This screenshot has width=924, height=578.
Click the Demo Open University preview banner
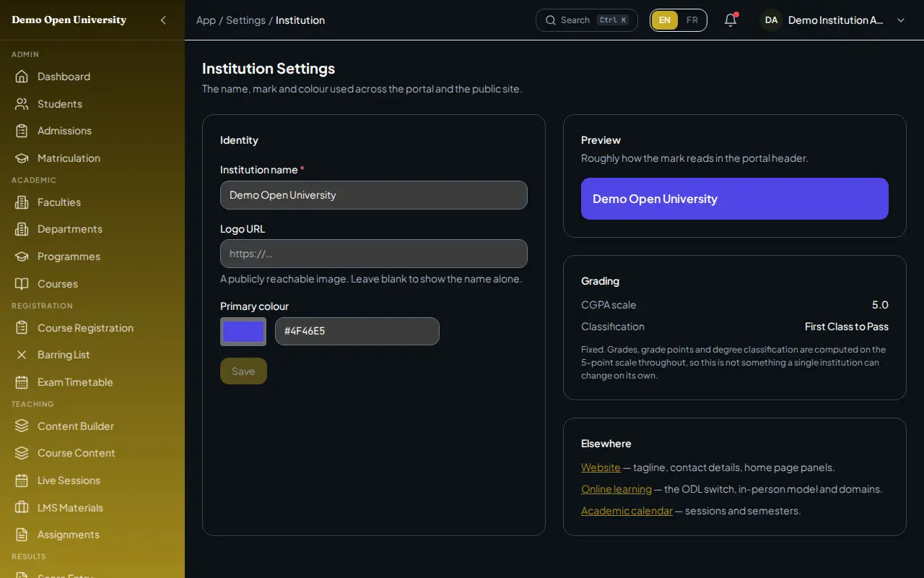pyautogui.click(x=735, y=199)
